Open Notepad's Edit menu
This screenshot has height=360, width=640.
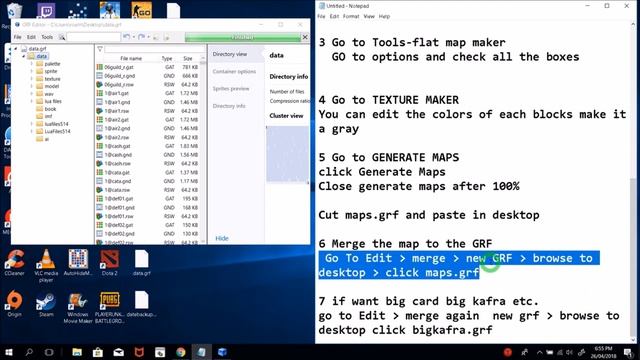(x=334, y=16)
